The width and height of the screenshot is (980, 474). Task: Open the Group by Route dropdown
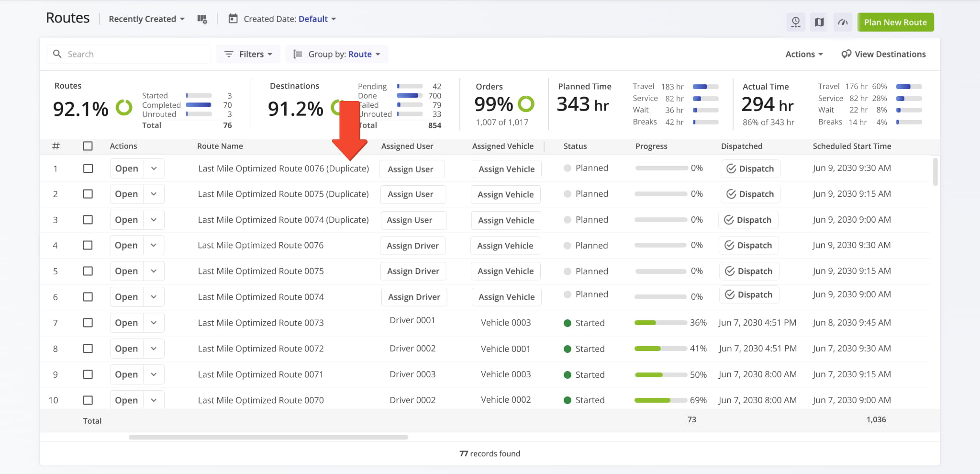[x=337, y=54]
